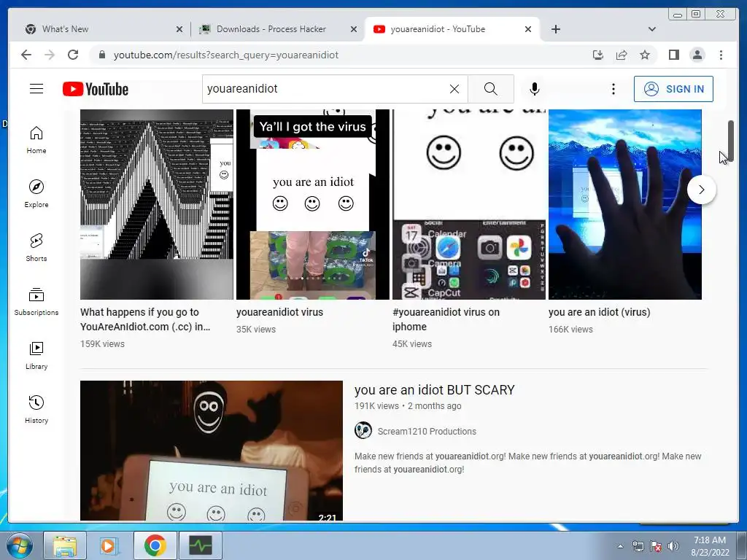The image size is (747, 560).
Task: Go to the YouTube logo home link
Action: [x=96, y=89]
